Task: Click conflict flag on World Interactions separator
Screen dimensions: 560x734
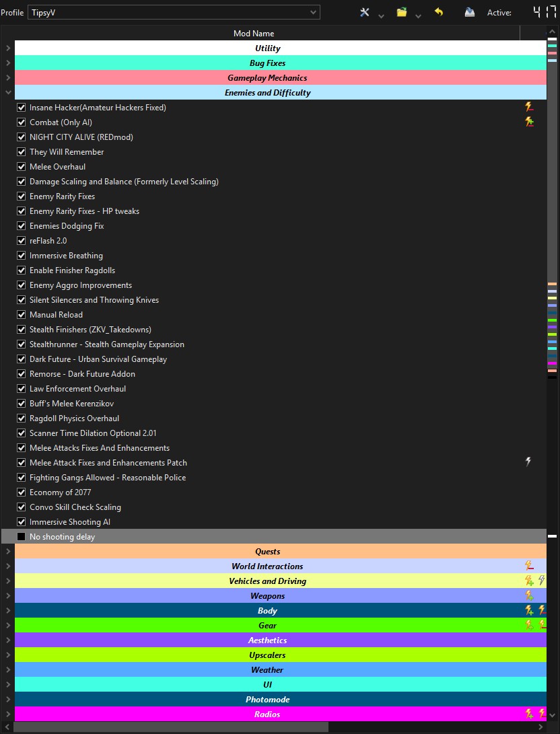Action: tap(529, 566)
